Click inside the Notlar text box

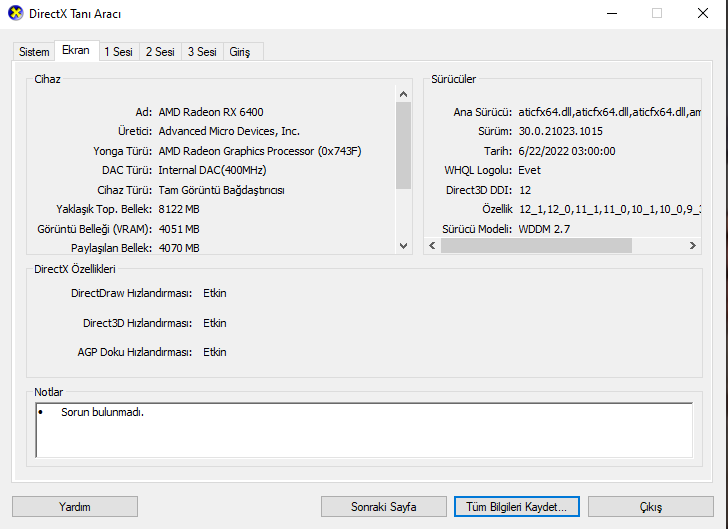[364, 430]
